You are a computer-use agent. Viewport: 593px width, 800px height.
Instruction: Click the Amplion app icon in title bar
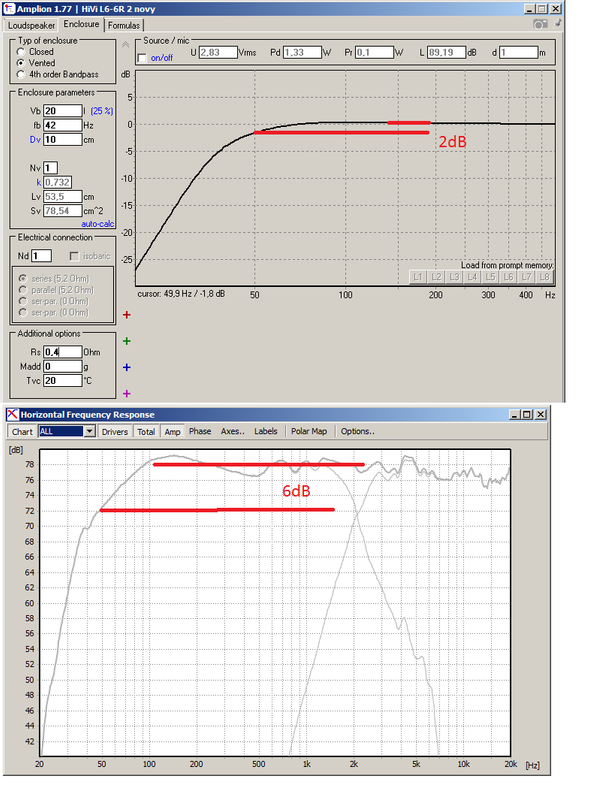pos(9,9)
